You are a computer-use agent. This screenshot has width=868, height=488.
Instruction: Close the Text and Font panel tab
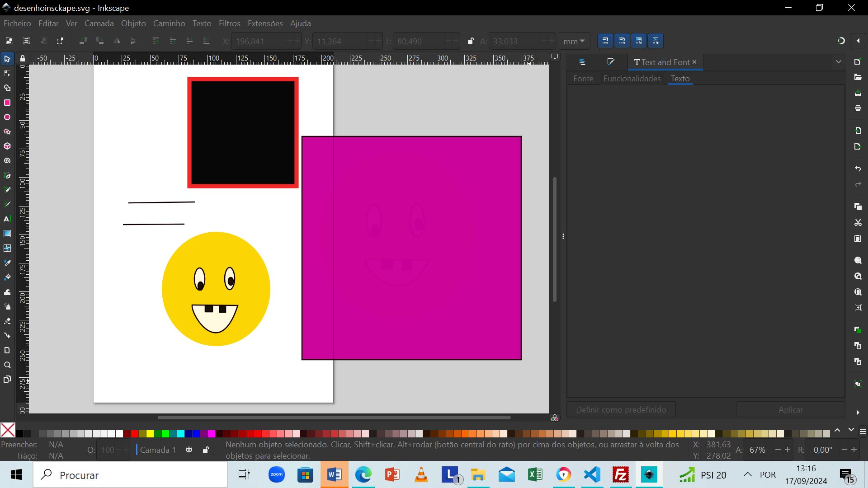click(x=694, y=62)
